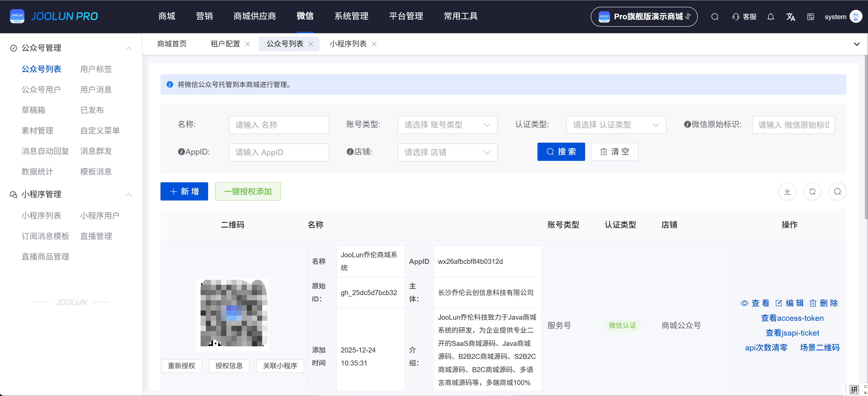Expand the tabs overflow chevron
Screen dimensions: 868x396
(x=857, y=44)
